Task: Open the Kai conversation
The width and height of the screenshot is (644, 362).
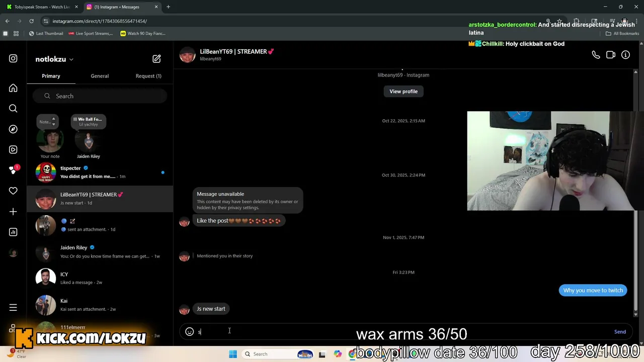Action: tap(100, 305)
